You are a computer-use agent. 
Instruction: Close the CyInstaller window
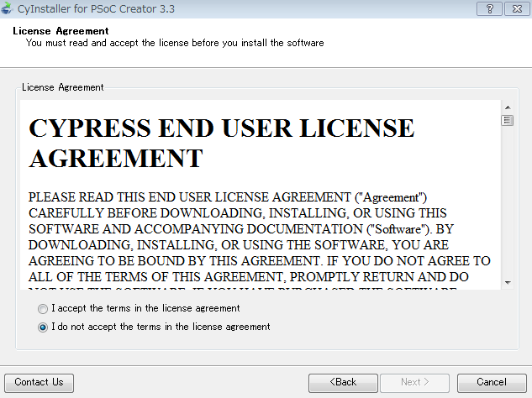coord(517,8)
